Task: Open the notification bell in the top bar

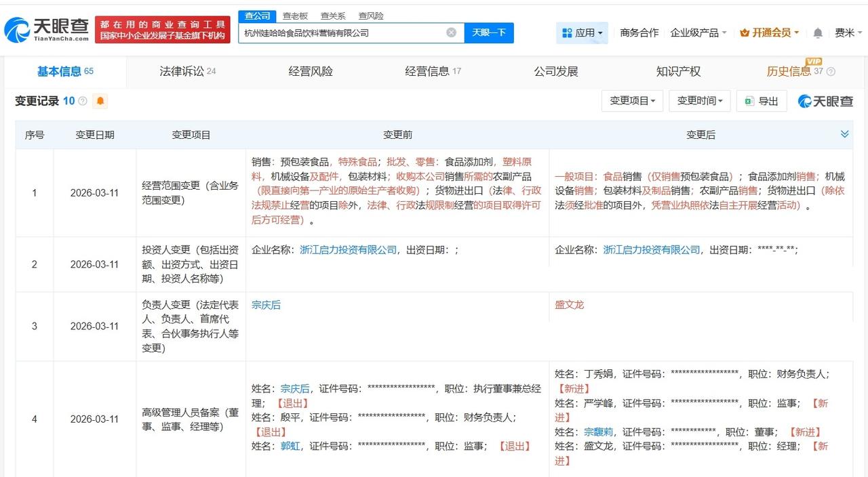Action: tap(817, 32)
